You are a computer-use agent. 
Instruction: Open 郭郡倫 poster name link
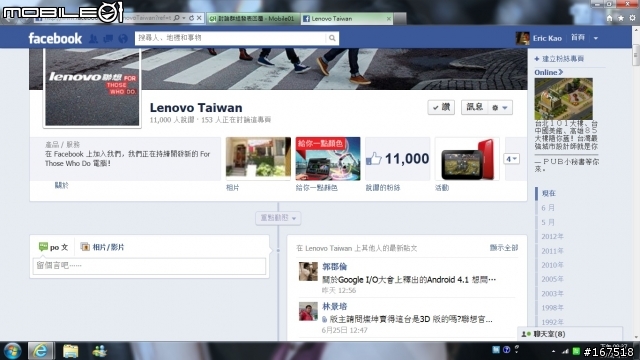click(334, 267)
